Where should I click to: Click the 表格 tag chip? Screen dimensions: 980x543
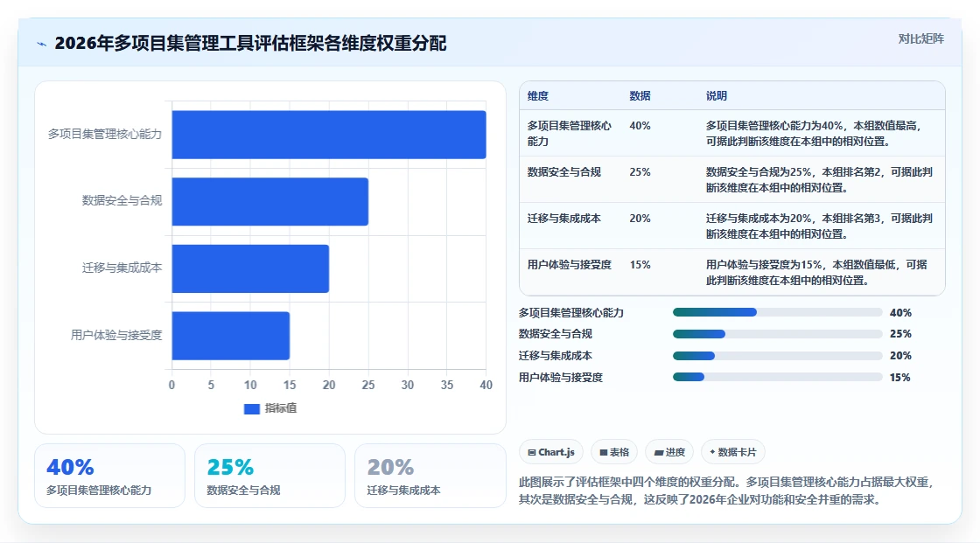(614, 452)
